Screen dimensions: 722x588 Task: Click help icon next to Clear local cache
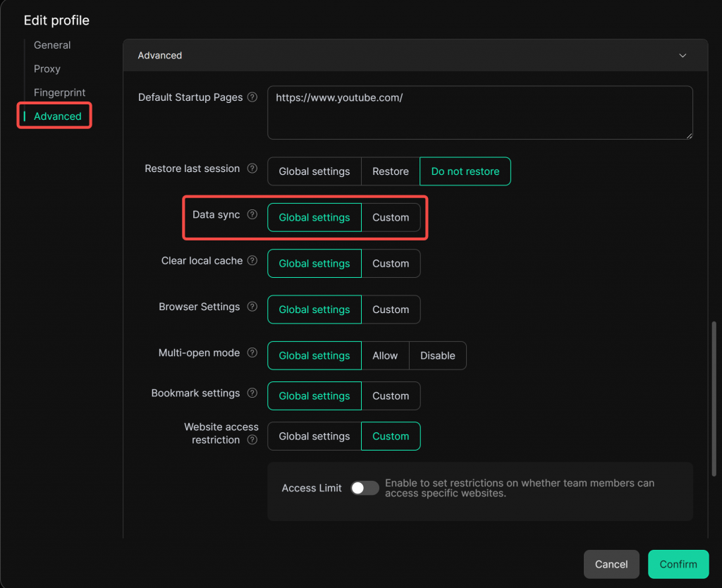[252, 261]
